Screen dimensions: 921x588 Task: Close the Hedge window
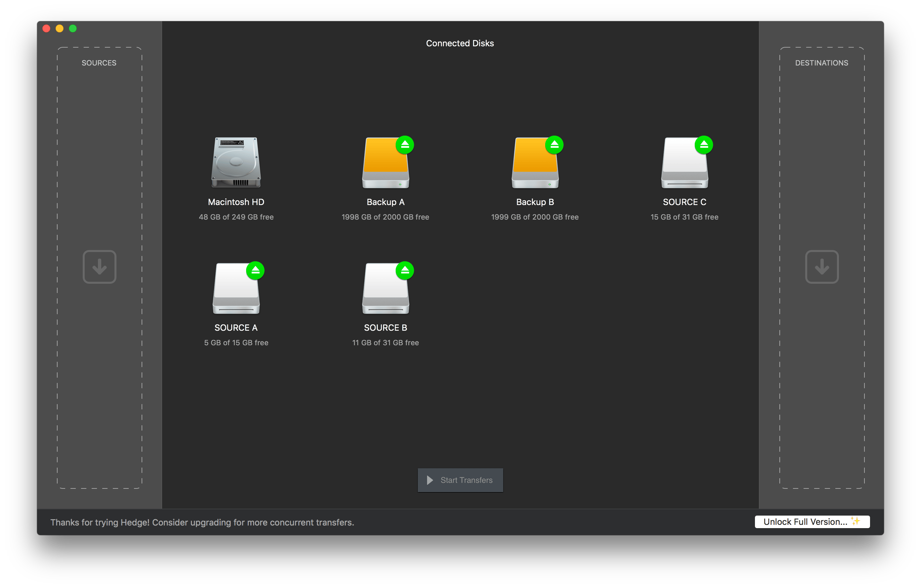click(x=47, y=29)
